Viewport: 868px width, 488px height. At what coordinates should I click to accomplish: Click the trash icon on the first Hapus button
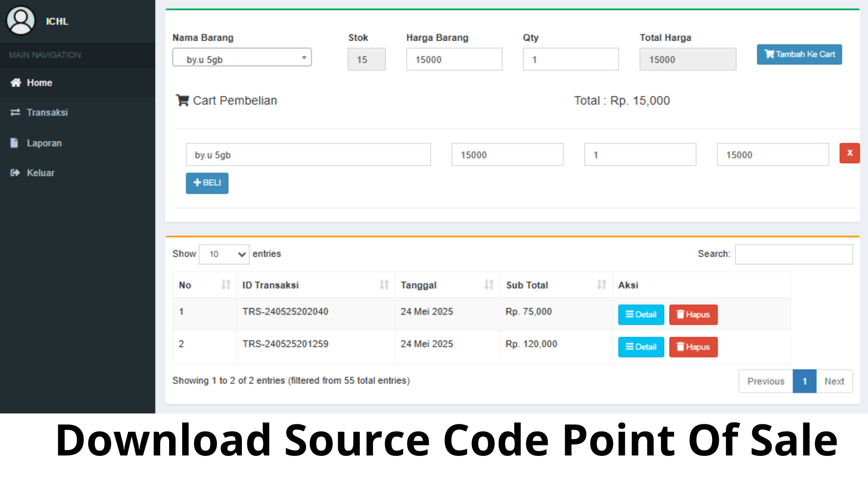point(680,314)
